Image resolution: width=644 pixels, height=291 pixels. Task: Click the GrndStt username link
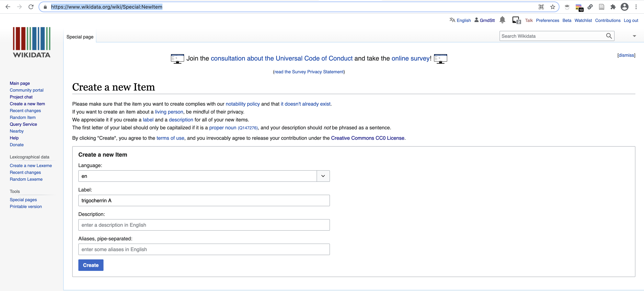click(x=487, y=20)
